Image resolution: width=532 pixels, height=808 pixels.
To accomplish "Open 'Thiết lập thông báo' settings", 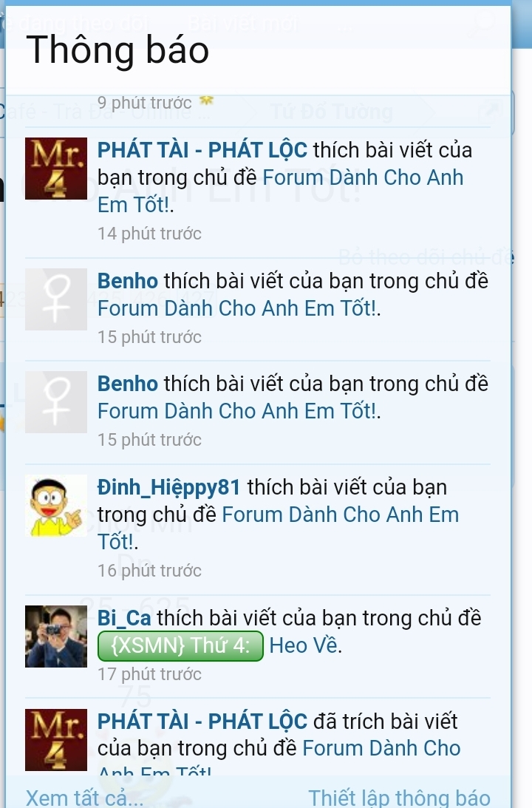I will point(399,798).
